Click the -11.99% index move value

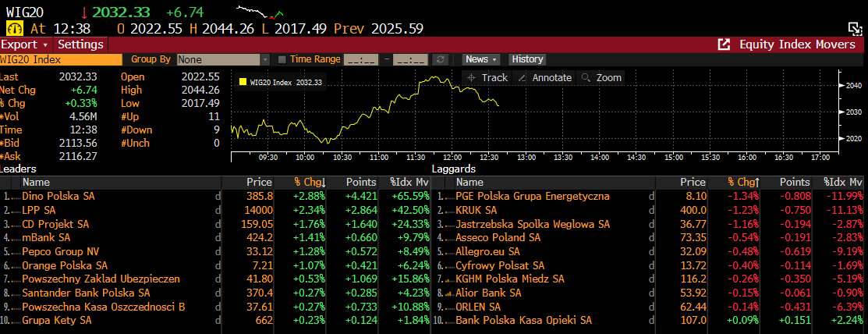click(844, 196)
